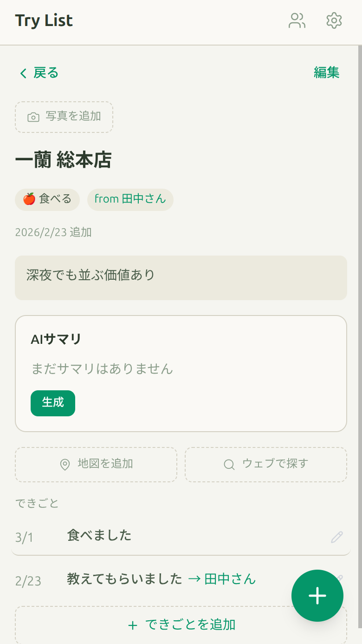Click the magnifier ウェブで探す button
This screenshot has height=644, width=362.
(x=266, y=464)
